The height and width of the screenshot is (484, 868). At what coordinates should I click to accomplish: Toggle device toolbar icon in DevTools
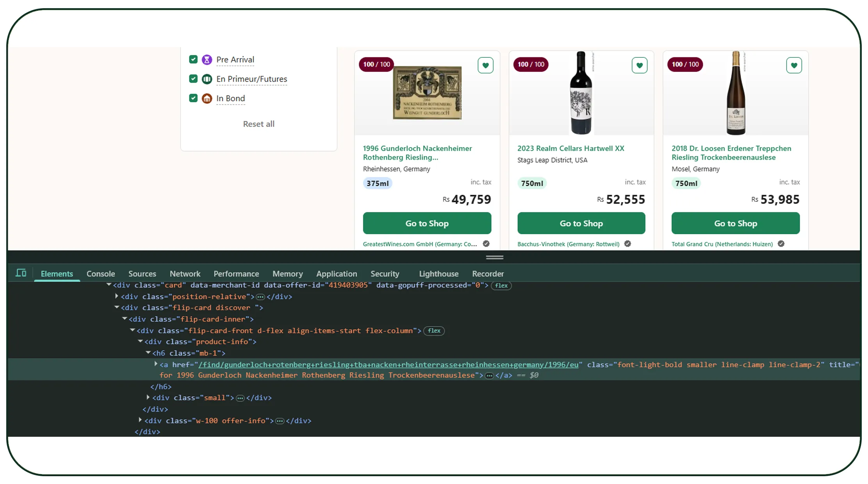coord(21,273)
